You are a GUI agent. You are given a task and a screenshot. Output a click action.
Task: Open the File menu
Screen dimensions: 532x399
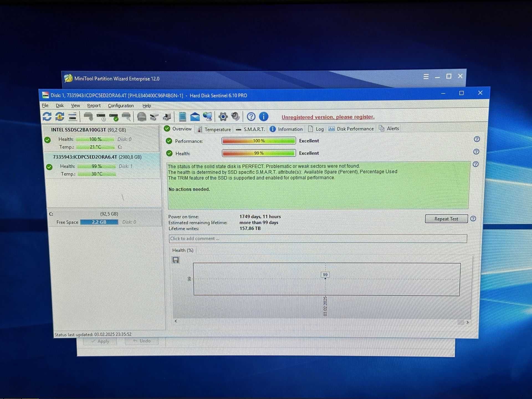45,106
